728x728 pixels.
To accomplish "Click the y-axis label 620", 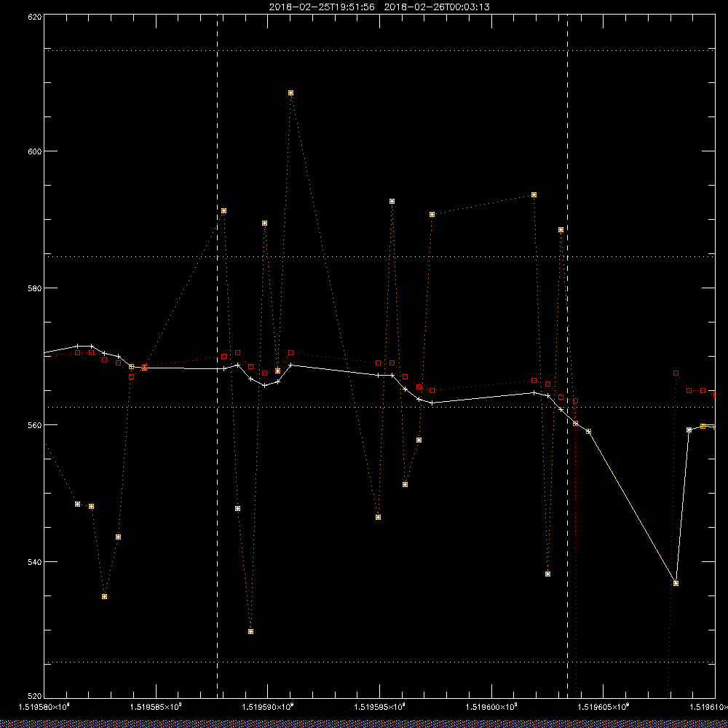I will pyautogui.click(x=35, y=17).
